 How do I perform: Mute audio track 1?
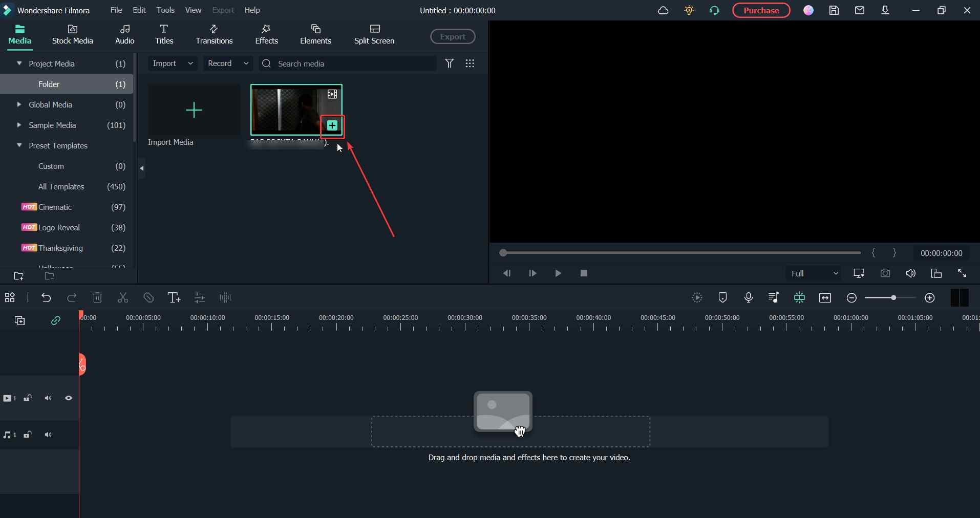48,435
